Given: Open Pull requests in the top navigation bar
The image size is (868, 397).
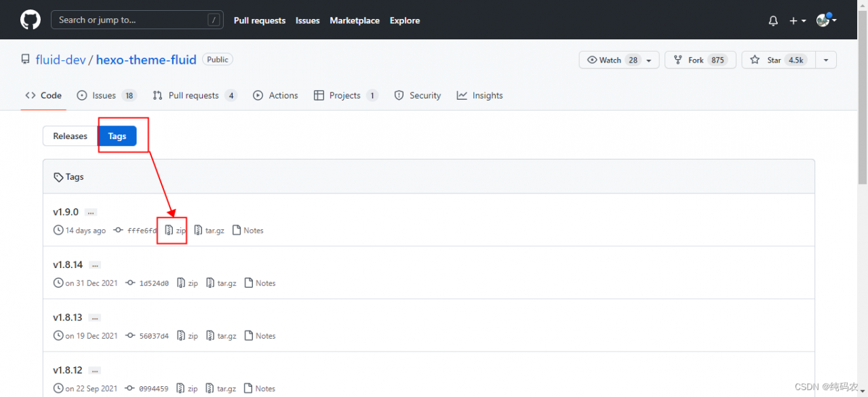Looking at the screenshot, I should click(x=260, y=20).
